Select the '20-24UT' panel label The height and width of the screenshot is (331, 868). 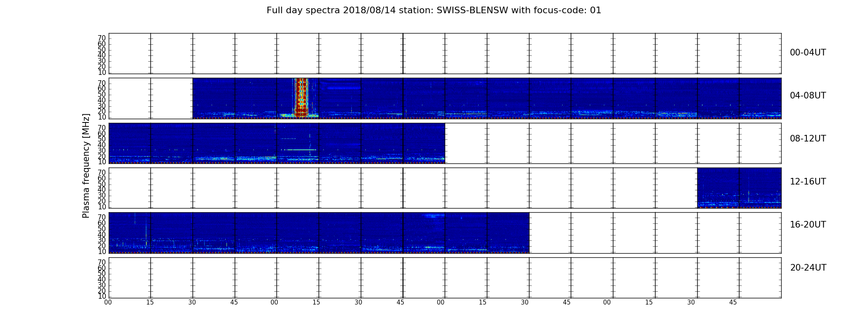[808, 268]
